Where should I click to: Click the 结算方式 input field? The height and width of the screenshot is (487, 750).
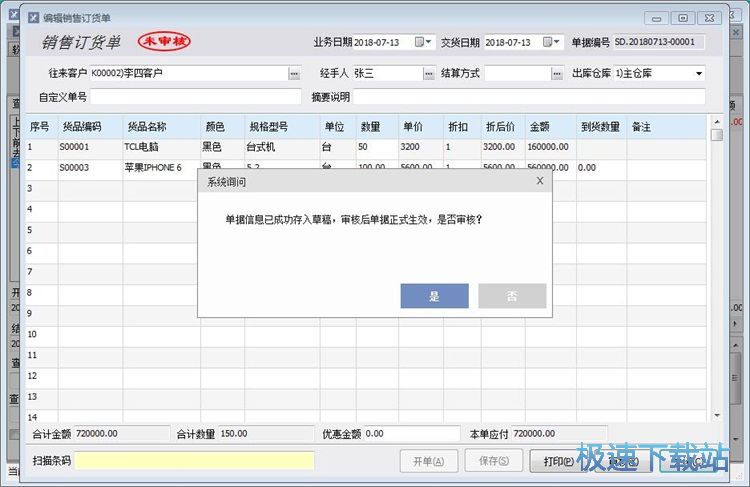(518, 73)
